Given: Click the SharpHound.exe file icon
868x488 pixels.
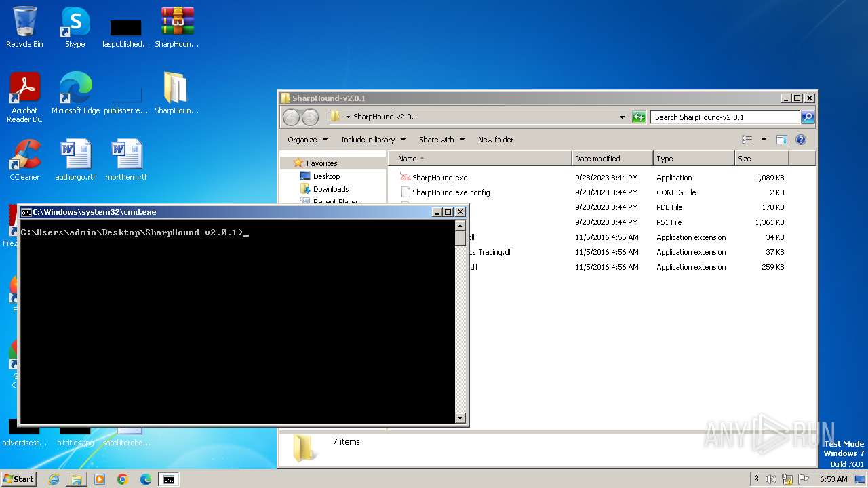Looking at the screenshot, I should [x=406, y=178].
